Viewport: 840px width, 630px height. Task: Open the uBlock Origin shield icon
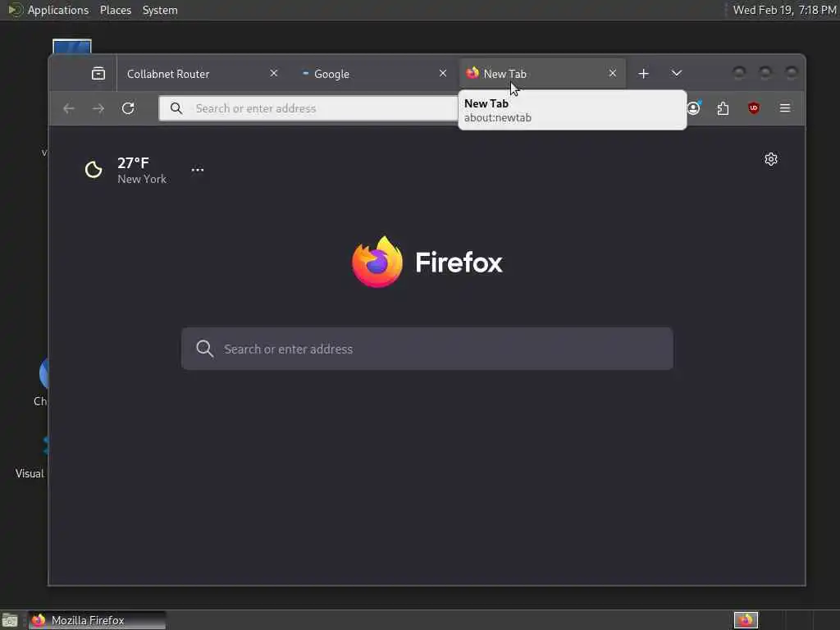click(x=754, y=108)
